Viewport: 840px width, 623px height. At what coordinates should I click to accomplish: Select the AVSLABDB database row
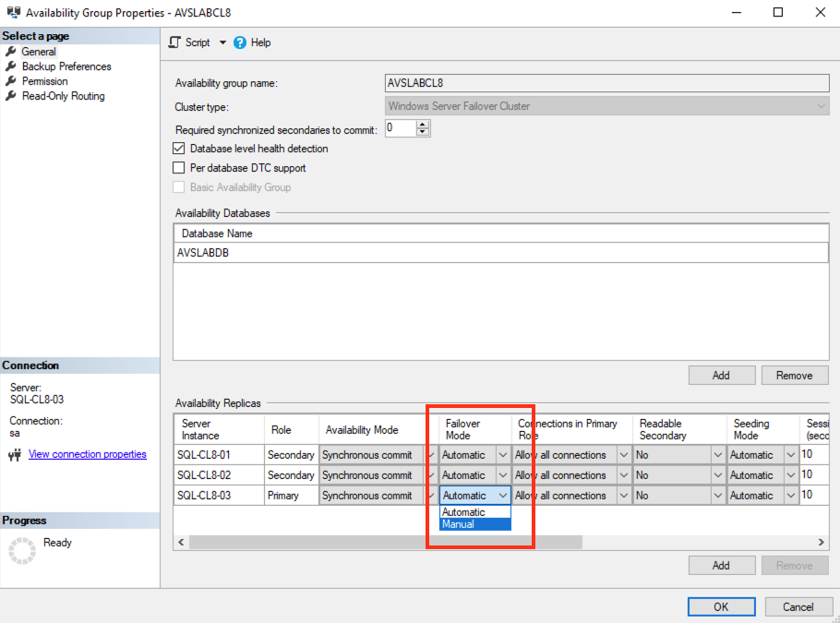(x=501, y=253)
